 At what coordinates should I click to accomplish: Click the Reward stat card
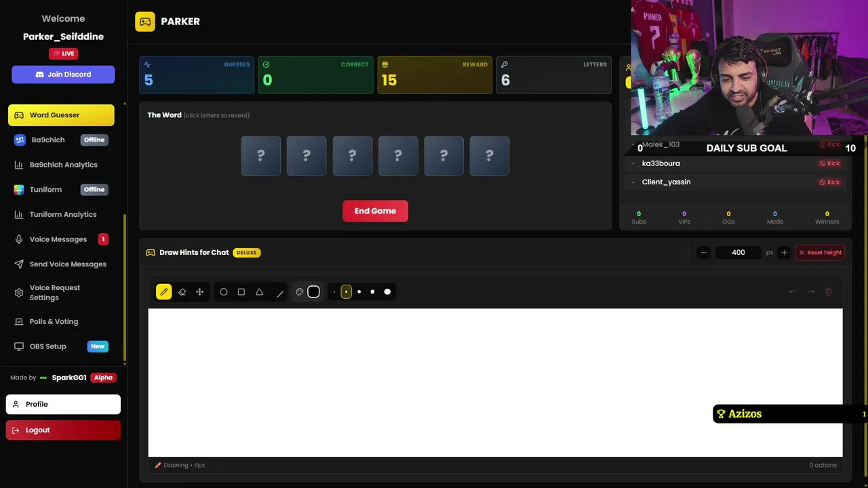click(435, 75)
